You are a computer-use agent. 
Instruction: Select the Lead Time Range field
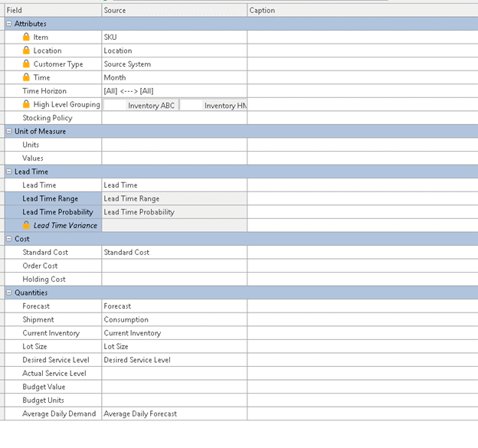[x=53, y=198]
